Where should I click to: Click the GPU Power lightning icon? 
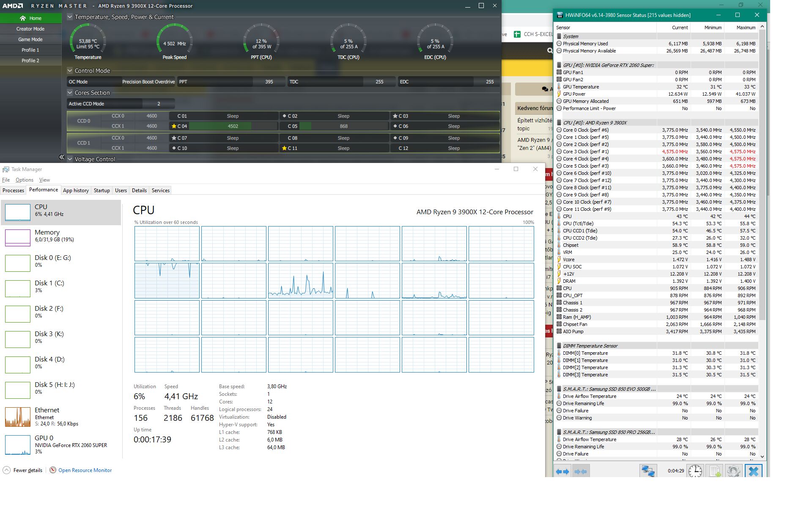tap(559, 94)
